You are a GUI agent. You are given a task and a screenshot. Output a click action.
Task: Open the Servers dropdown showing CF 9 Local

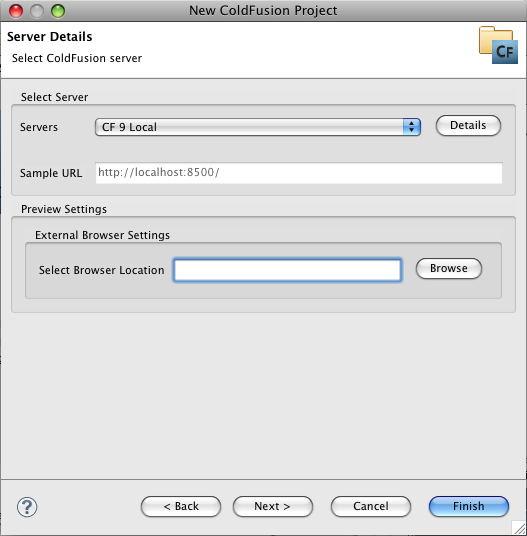point(258,127)
